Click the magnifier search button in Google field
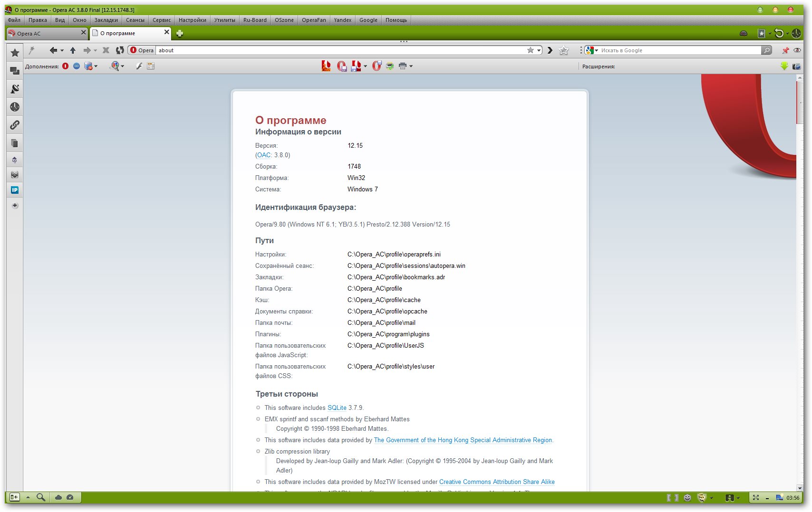The height and width of the screenshot is (512, 812). (x=766, y=50)
